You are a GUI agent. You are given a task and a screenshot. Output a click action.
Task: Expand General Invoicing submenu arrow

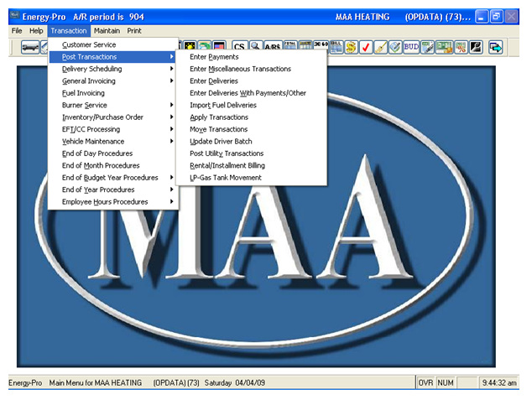click(x=172, y=81)
